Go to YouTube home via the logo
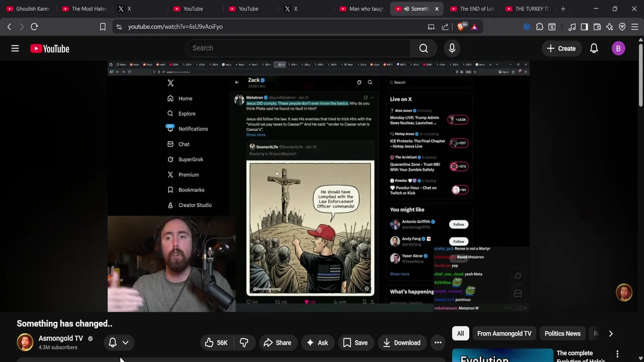Screen dimensions: 644x362 pyautogui.click(x=49, y=49)
